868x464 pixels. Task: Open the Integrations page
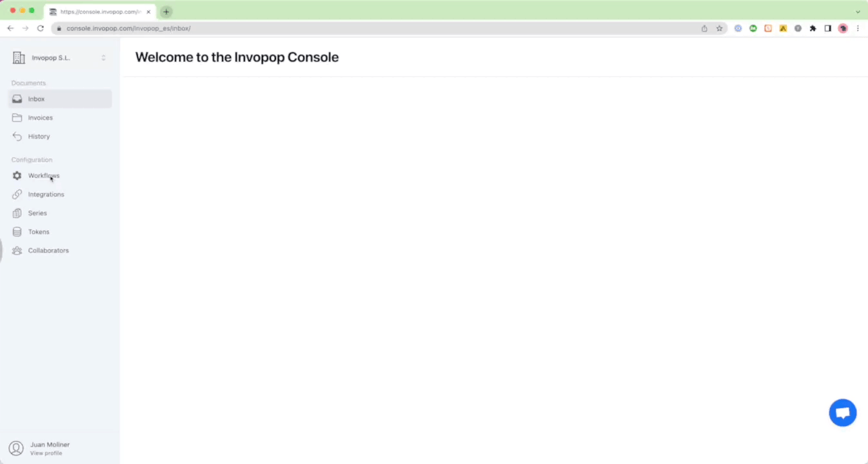59,195
